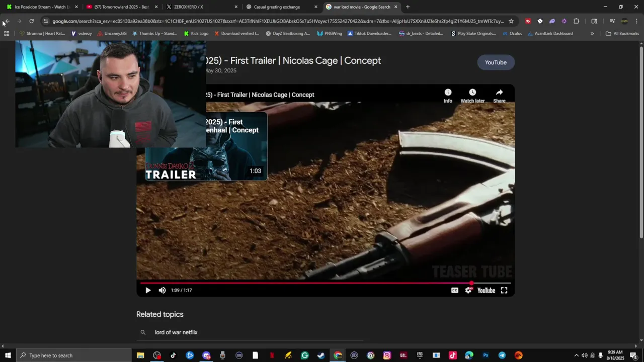The image size is (644, 362).
Task: Open Tiktok Downloader bookmark
Action: [369, 34]
